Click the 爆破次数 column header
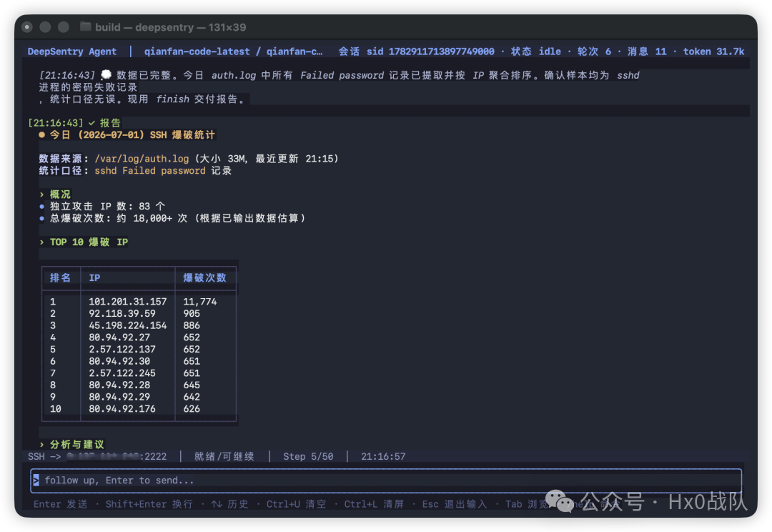The image size is (772, 532). pyautogui.click(x=205, y=278)
